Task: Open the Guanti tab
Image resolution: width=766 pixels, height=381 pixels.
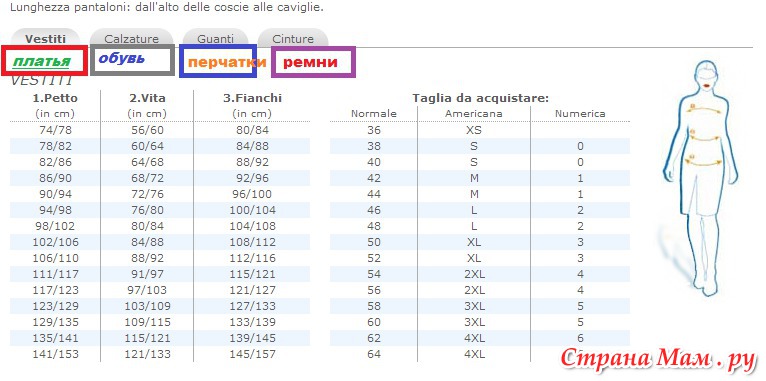Action: click(215, 38)
